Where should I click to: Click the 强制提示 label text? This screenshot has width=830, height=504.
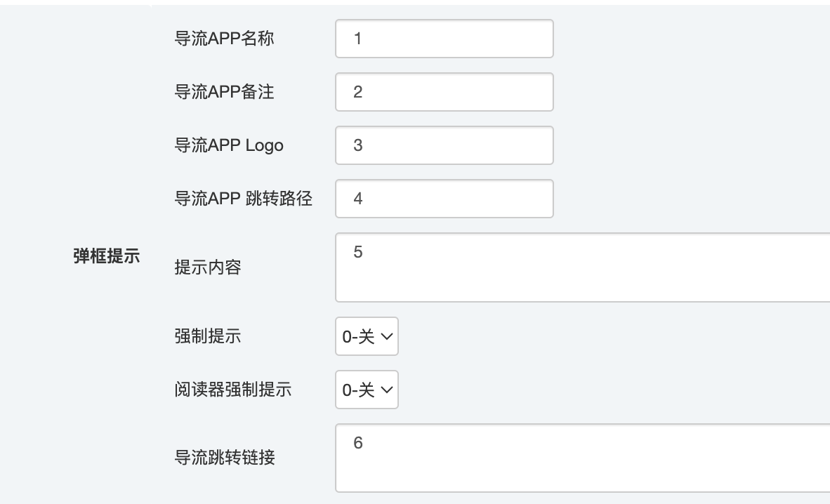[x=207, y=336]
